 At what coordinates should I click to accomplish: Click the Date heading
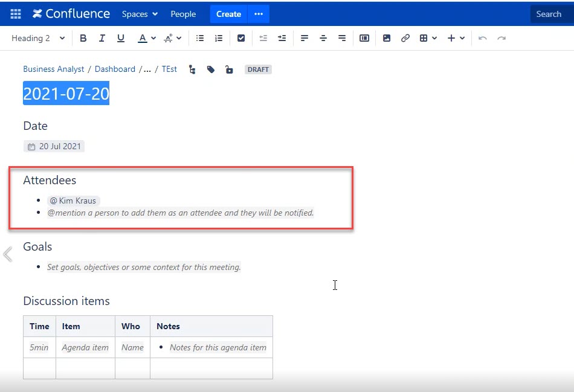[36, 126]
